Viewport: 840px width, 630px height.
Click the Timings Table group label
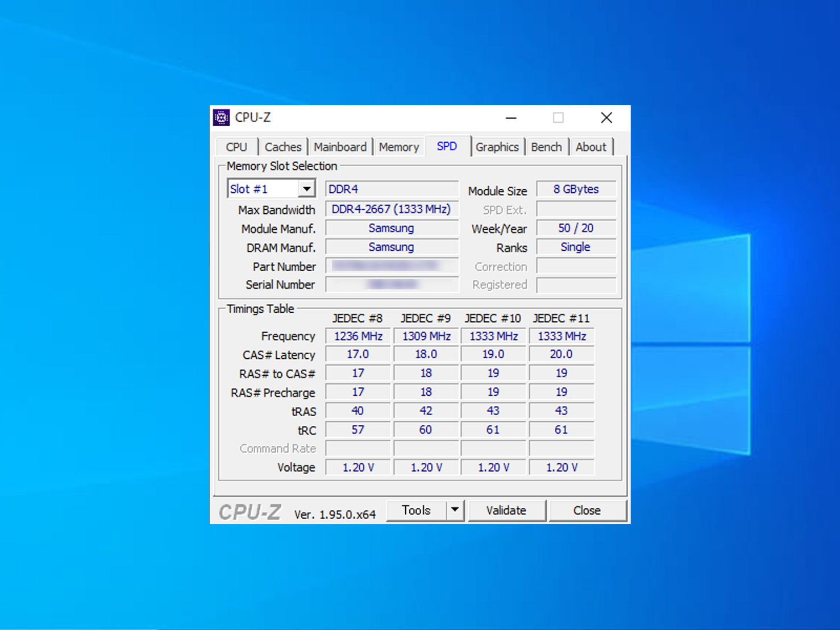pyautogui.click(x=260, y=309)
